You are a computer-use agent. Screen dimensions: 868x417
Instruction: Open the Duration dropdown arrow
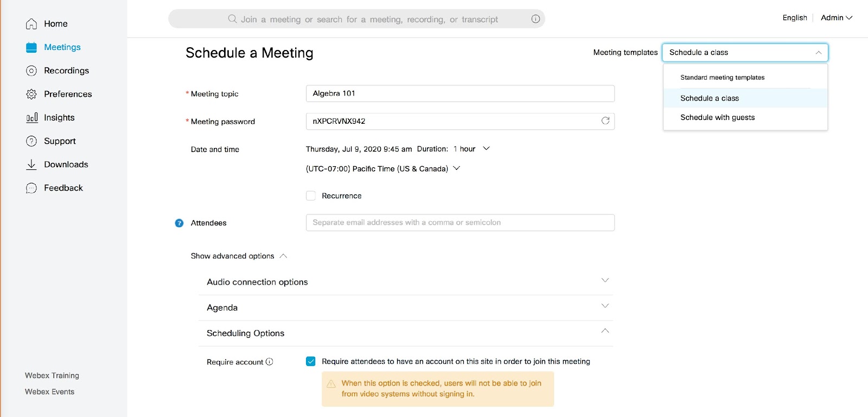(486, 149)
